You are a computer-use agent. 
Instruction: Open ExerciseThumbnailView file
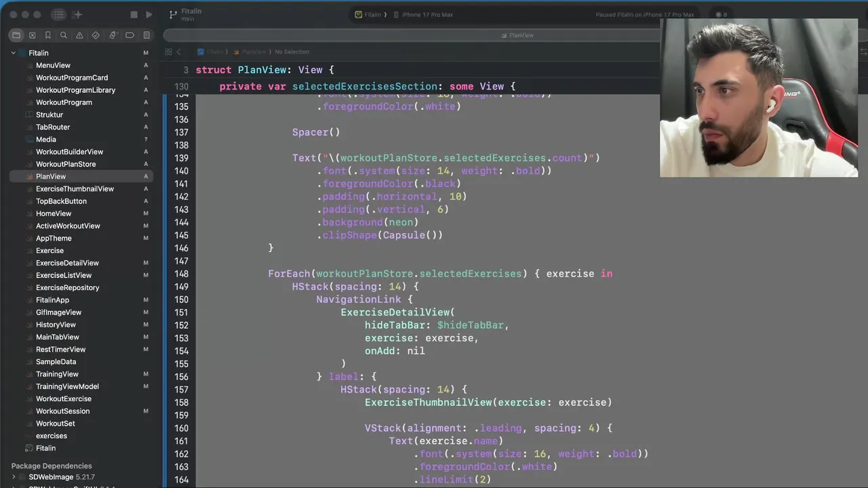point(75,188)
